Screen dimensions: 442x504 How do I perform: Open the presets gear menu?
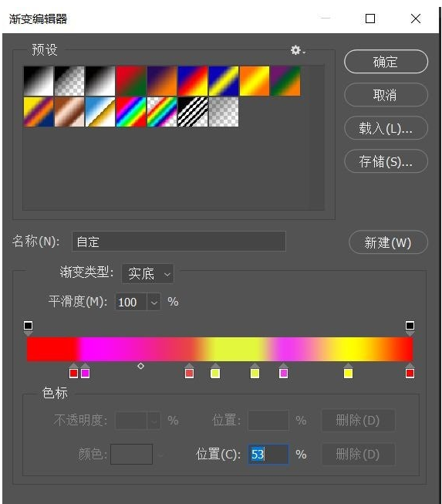click(298, 50)
